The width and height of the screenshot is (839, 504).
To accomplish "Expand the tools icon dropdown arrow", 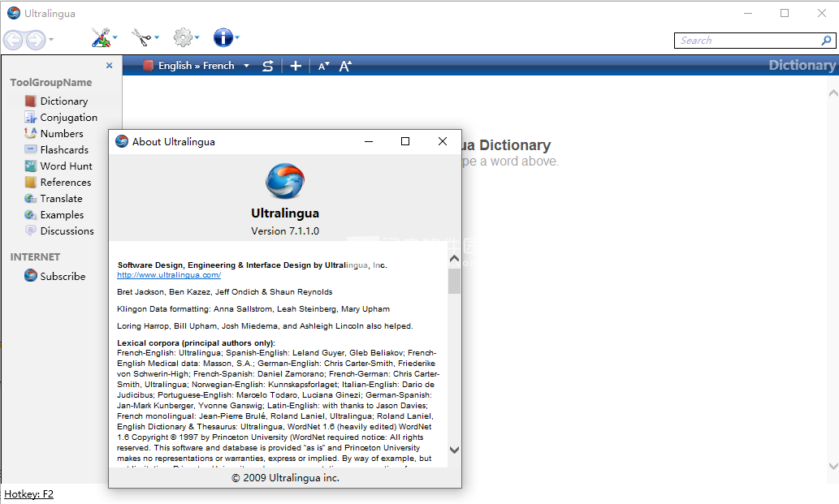I will point(115,37).
